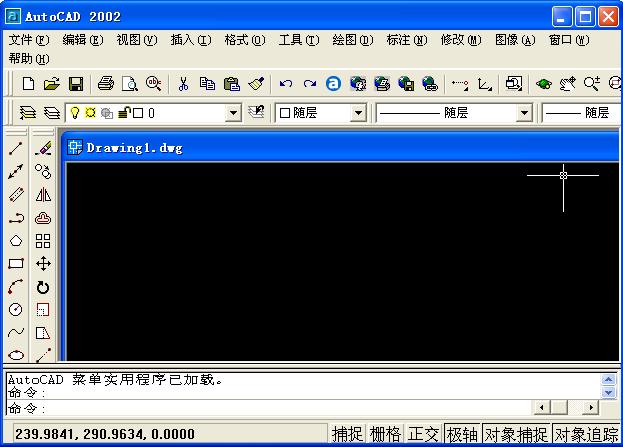Open the linetype 随层 dropdown
The height and width of the screenshot is (447, 623).
[523, 113]
